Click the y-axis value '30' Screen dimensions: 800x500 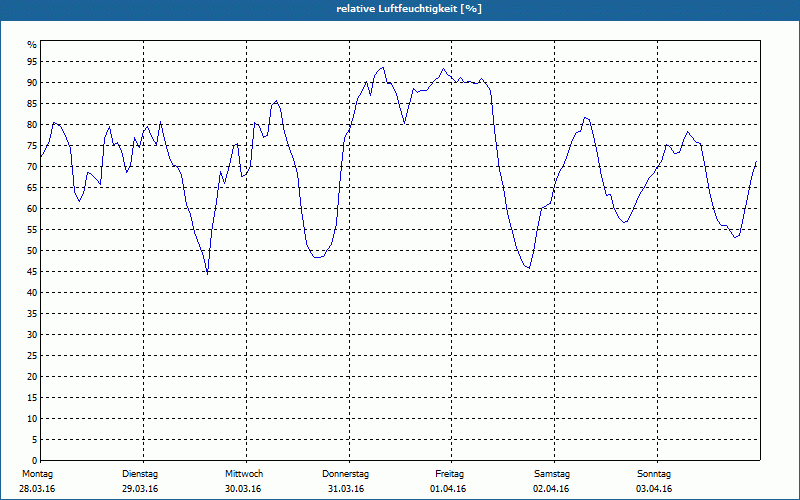click(32, 335)
